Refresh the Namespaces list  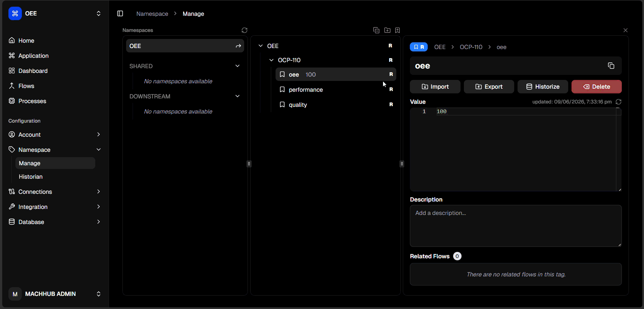[x=245, y=30]
